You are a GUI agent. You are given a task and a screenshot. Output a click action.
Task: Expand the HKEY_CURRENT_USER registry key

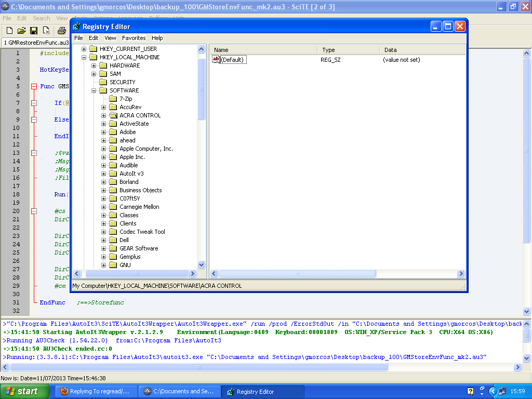pyautogui.click(x=84, y=49)
